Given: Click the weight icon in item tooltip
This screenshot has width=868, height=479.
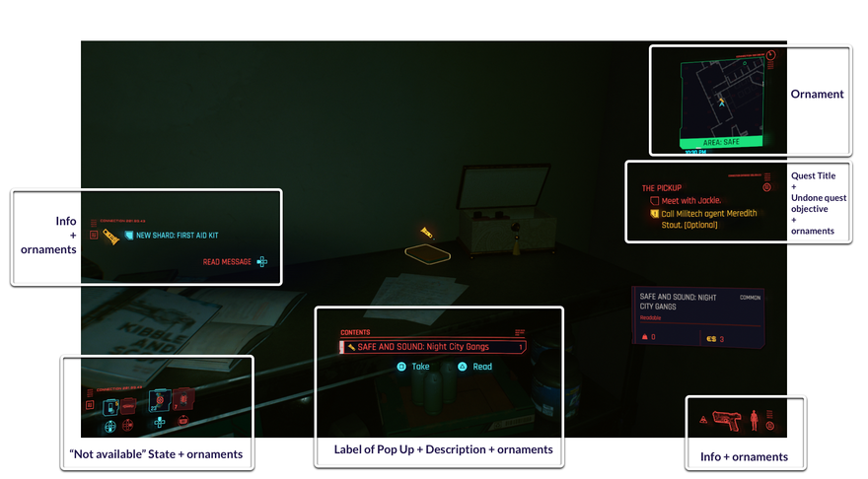Looking at the screenshot, I should tap(644, 337).
